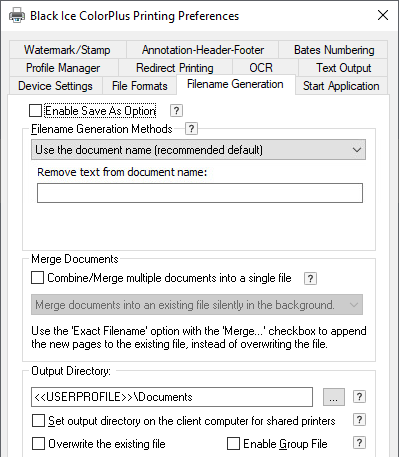Viewport: 399px width, 457px height.
Task: Open help for Enable Save As Option
Action: (x=176, y=111)
